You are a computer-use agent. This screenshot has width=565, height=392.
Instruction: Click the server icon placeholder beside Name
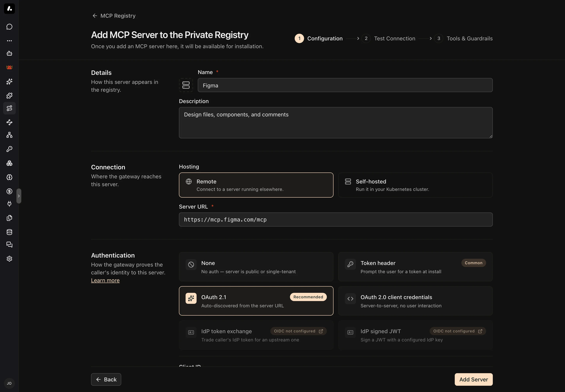[x=186, y=85]
